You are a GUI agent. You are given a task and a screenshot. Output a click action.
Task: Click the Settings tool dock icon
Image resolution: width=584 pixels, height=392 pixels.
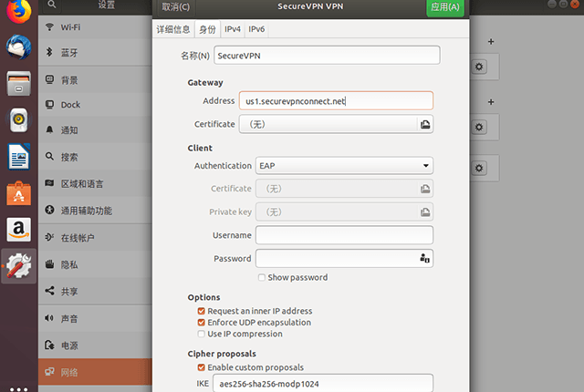(x=18, y=266)
